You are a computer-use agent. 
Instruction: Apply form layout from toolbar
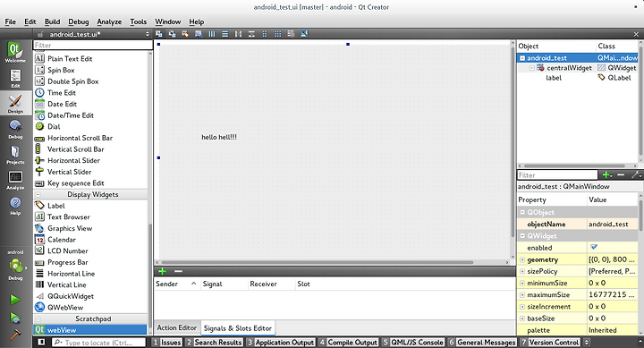pos(265,34)
